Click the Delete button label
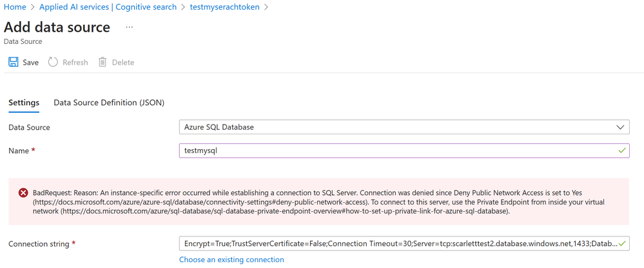644x268 pixels. 123,63
